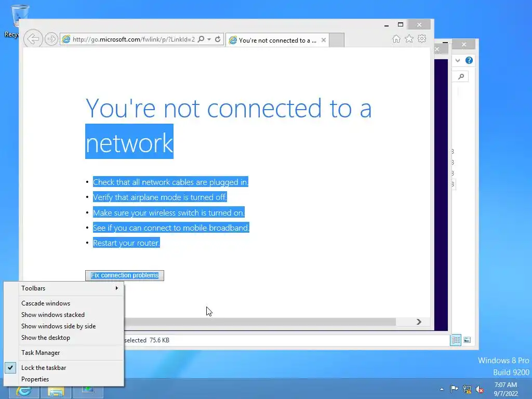The height and width of the screenshot is (399, 532).
Task: Click the Fix connection problems button
Action: point(125,275)
